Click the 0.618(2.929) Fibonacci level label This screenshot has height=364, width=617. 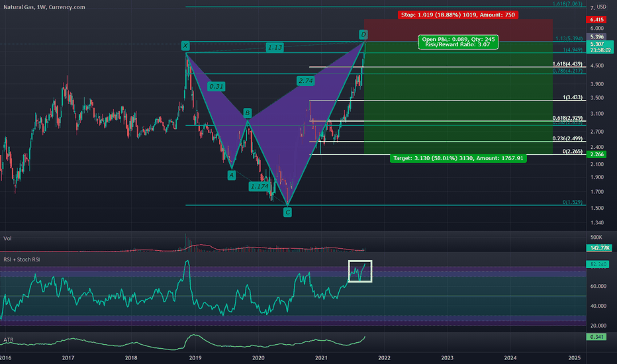coord(567,118)
